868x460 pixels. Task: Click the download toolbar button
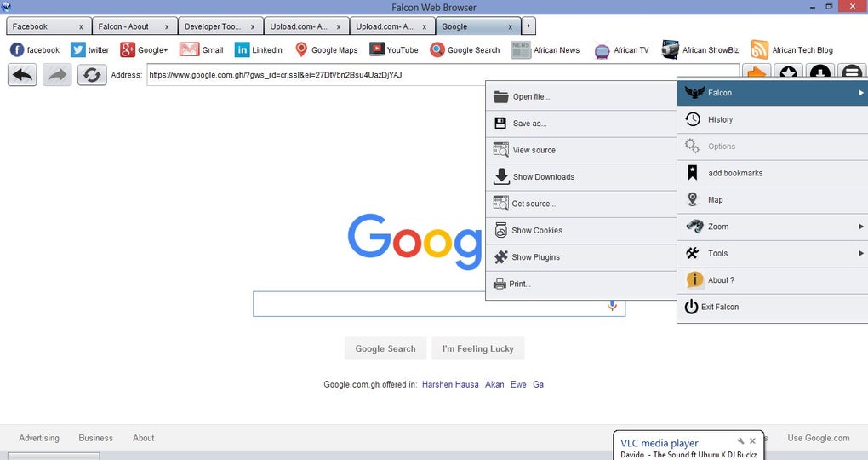(820, 72)
